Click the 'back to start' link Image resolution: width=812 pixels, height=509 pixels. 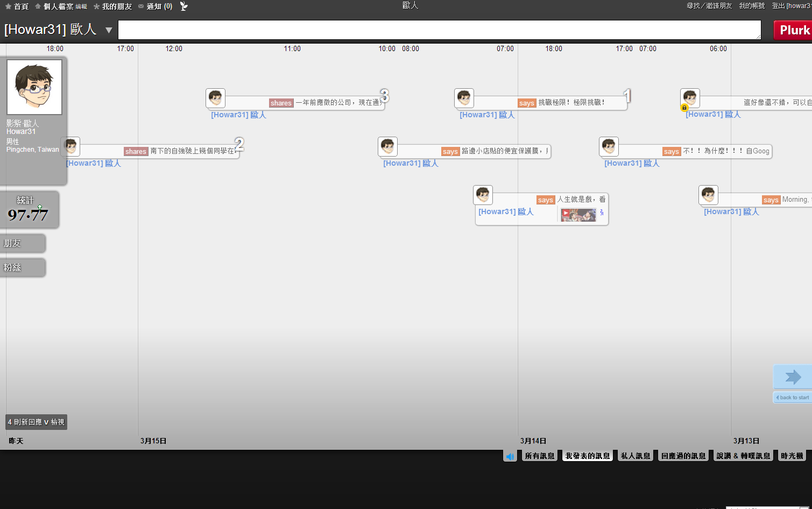(793, 398)
